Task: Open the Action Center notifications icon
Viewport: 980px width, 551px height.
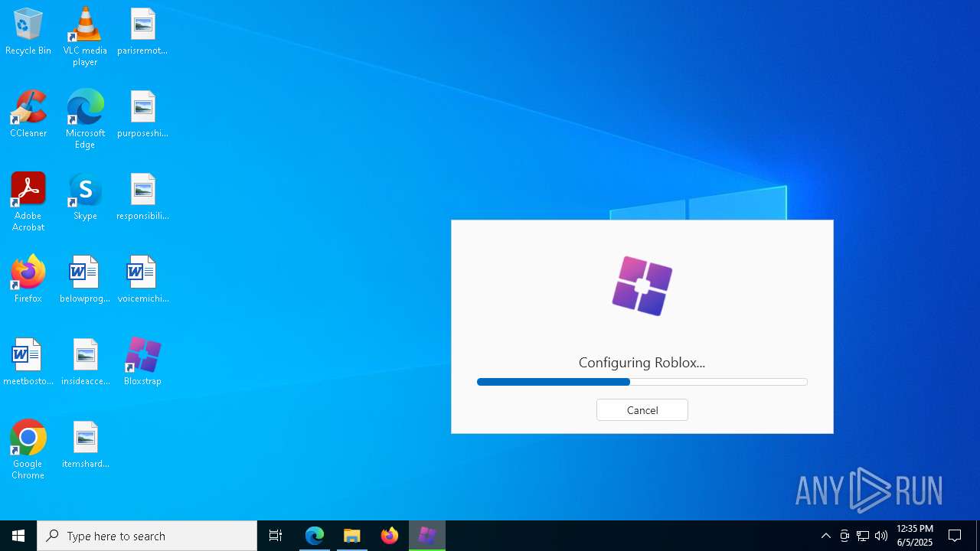Action: tap(955, 536)
